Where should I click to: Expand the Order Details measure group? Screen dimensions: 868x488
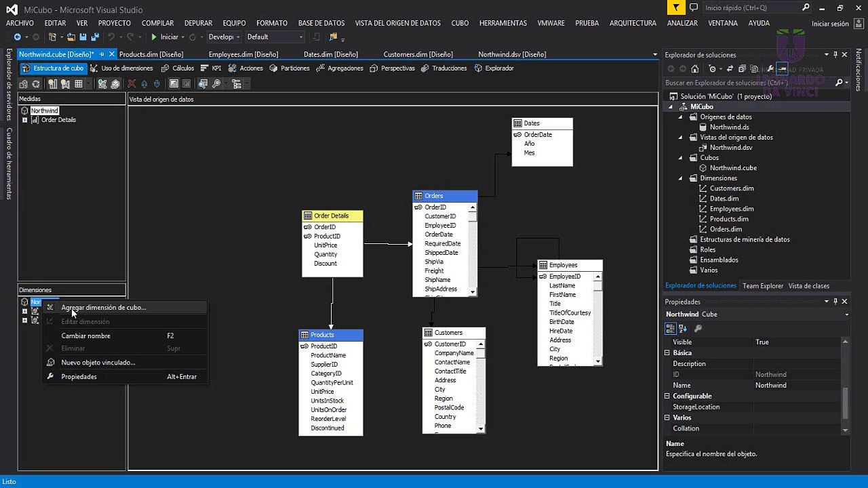click(x=25, y=120)
